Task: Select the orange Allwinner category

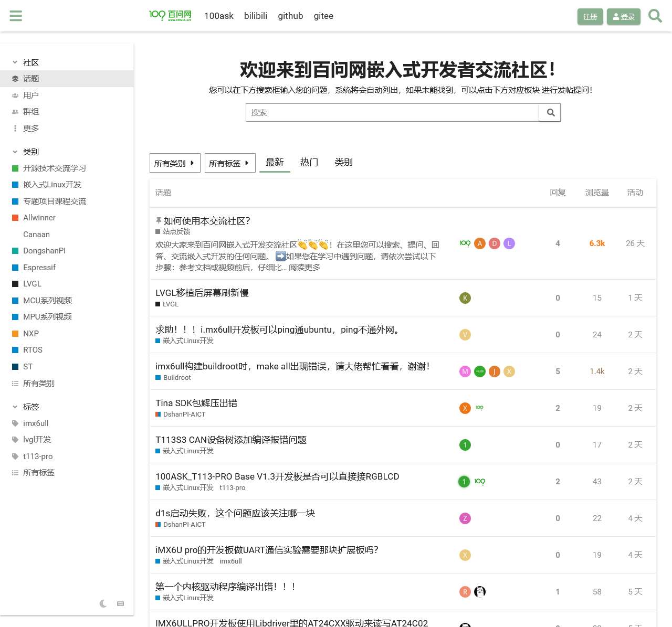Action: pyautogui.click(x=39, y=218)
